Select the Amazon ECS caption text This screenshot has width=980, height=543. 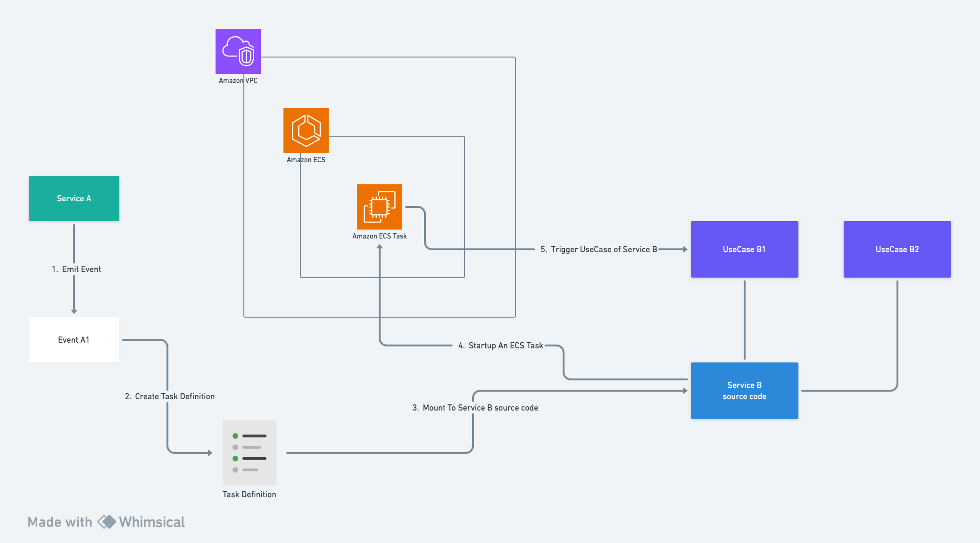tap(306, 160)
